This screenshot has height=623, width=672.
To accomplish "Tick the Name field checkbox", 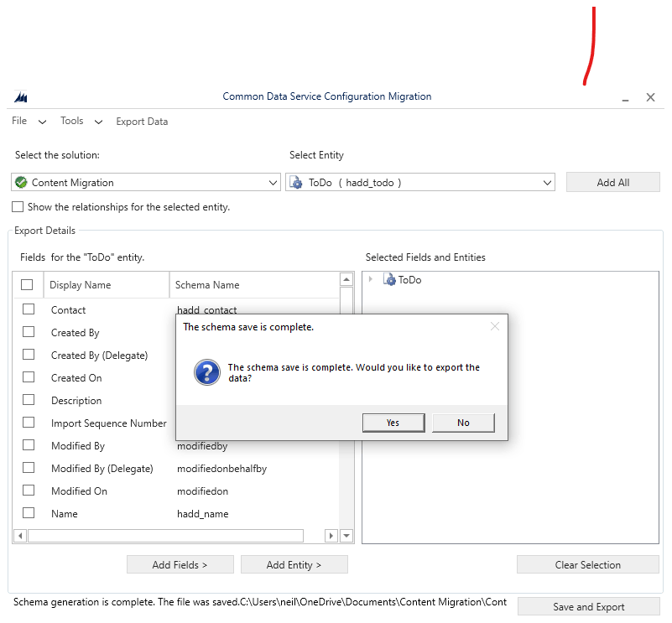I will pyautogui.click(x=29, y=513).
